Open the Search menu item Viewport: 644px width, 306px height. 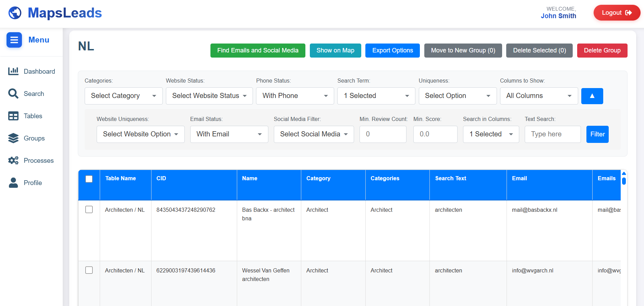point(32,94)
